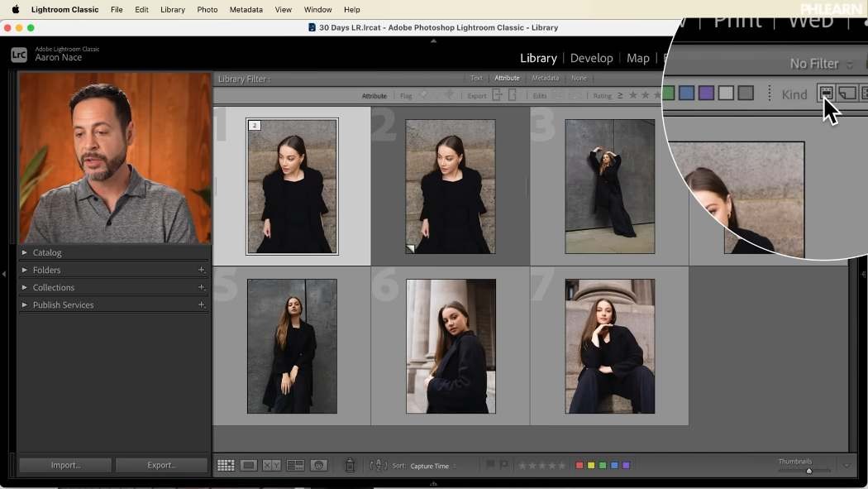
Task: Apply yellow color label in toolbar
Action: (x=591, y=465)
